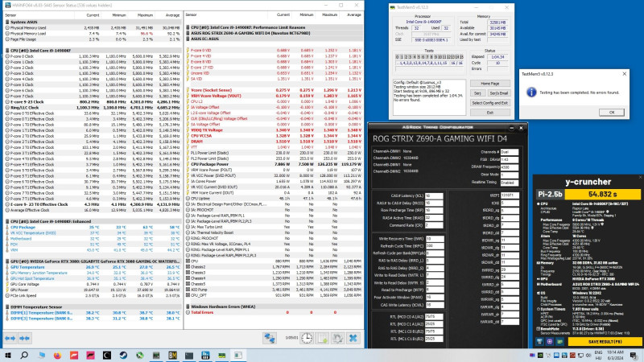Image resolution: width=644 pixels, height=362 pixels.
Task: Click the tREFI value field in Timing Configurator
Action: coord(510,195)
